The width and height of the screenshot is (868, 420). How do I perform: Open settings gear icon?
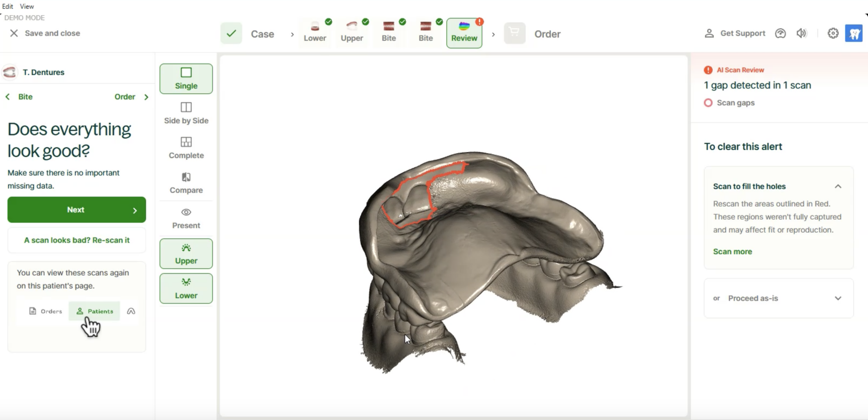(x=833, y=33)
